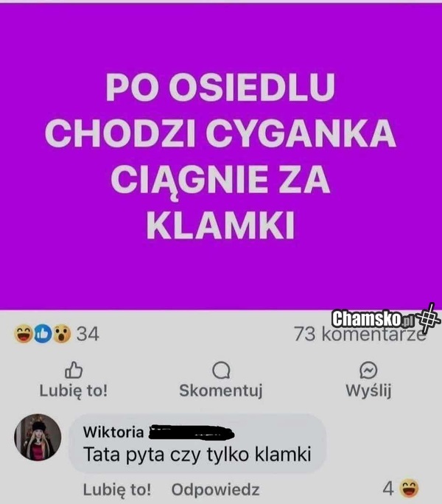Viewport: 442px width, 504px height.
Task: Open the 34 reactions count
Action: point(88,334)
